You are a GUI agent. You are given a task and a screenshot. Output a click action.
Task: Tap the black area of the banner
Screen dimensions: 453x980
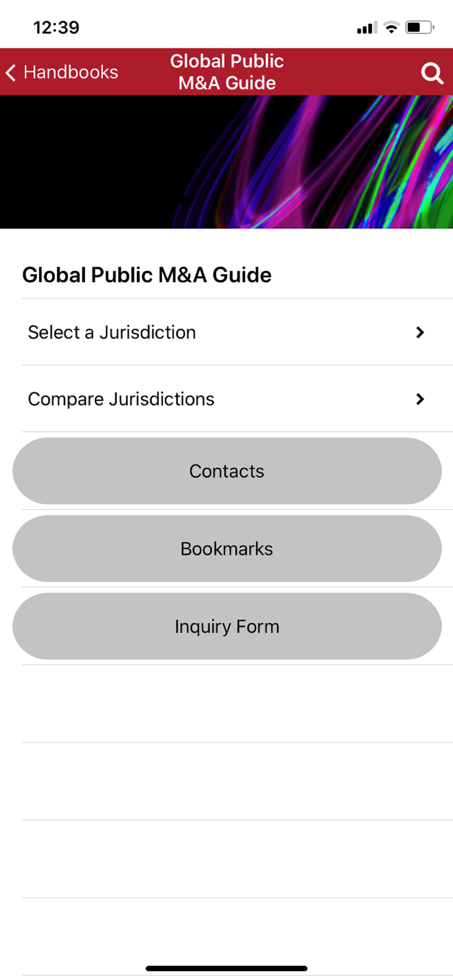tap(74, 162)
